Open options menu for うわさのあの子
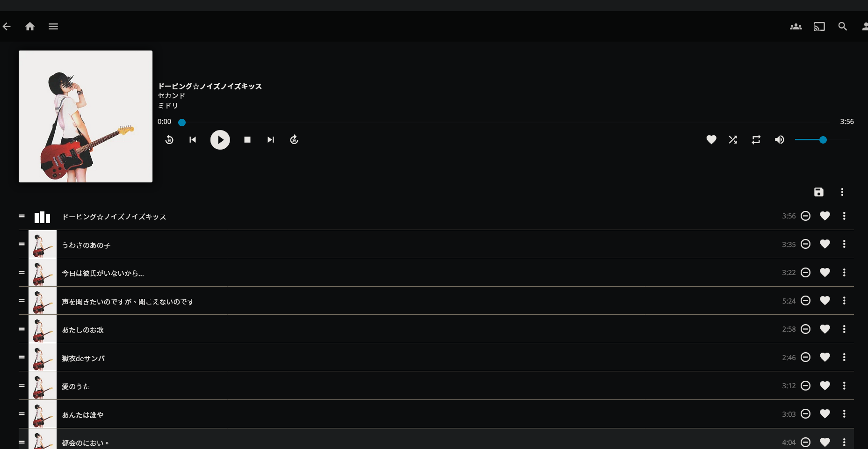This screenshot has height=449, width=868. (844, 244)
